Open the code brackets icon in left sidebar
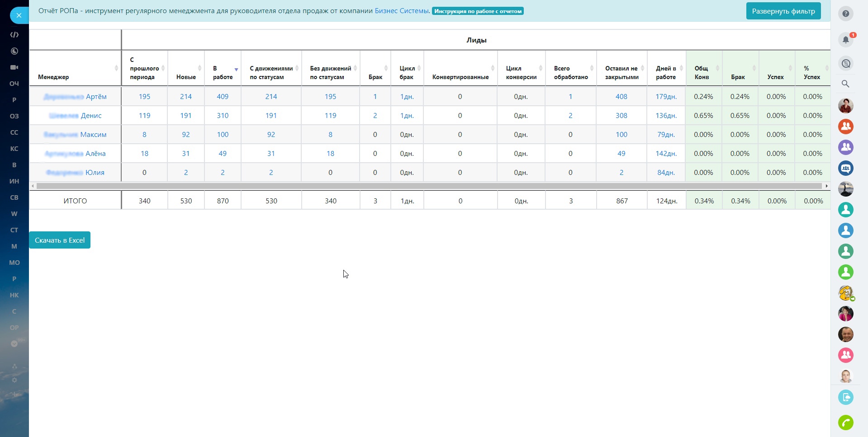Image resolution: width=868 pixels, height=437 pixels. [x=14, y=35]
